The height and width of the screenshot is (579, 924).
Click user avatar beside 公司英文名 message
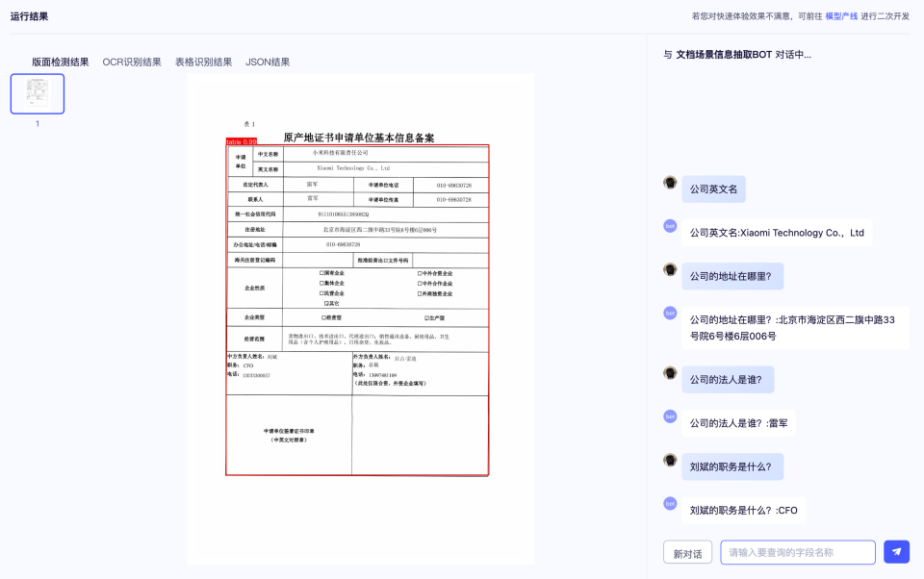670,182
